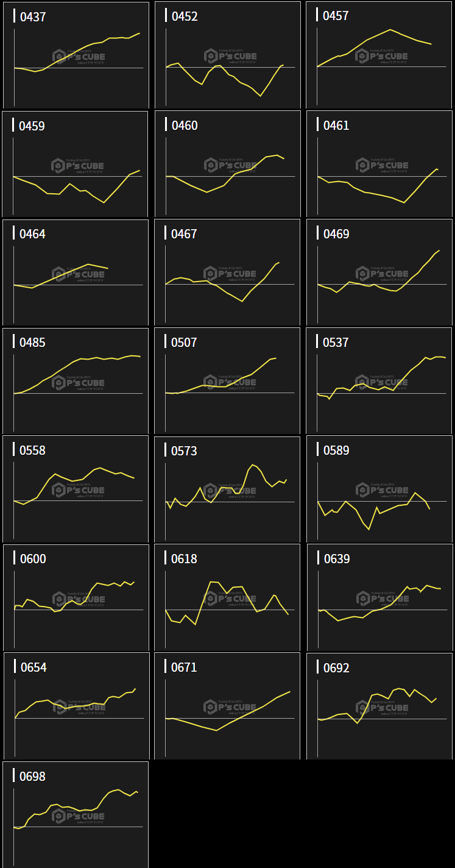Image resolution: width=455 pixels, height=868 pixels.
Task: Open the 0437 chart thumbnail
Action: (76, 55)
